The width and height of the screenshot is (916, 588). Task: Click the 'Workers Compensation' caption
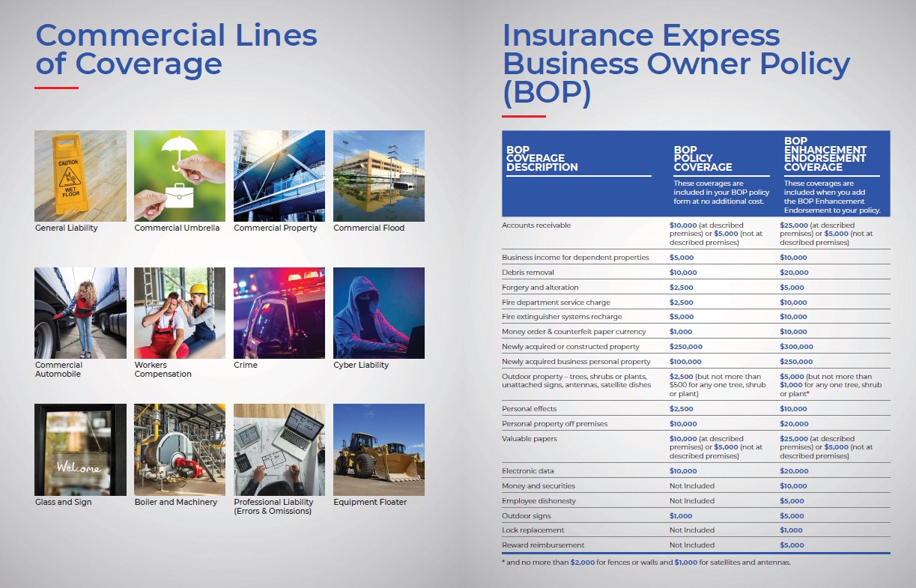click(x=163, y=369)
